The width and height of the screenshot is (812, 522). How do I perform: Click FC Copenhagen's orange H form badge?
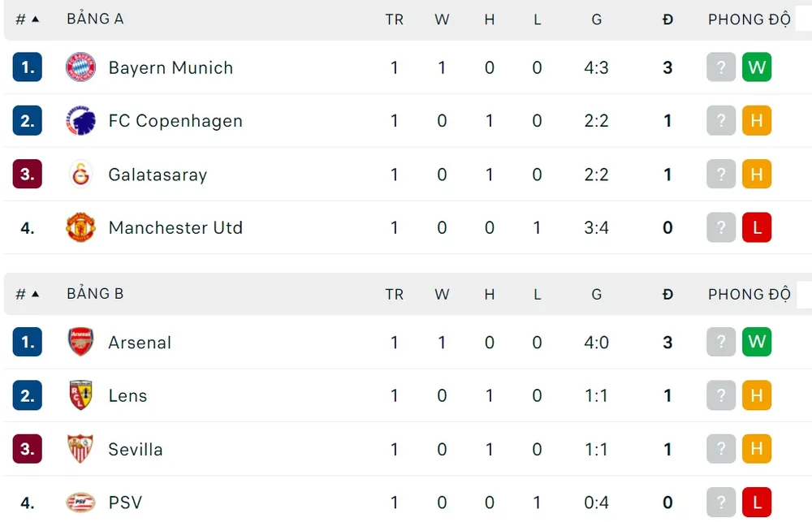[756, 121]
